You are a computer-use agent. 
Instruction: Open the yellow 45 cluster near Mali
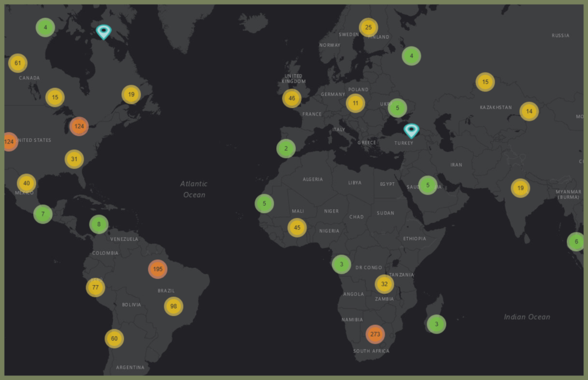click(297, 228)
